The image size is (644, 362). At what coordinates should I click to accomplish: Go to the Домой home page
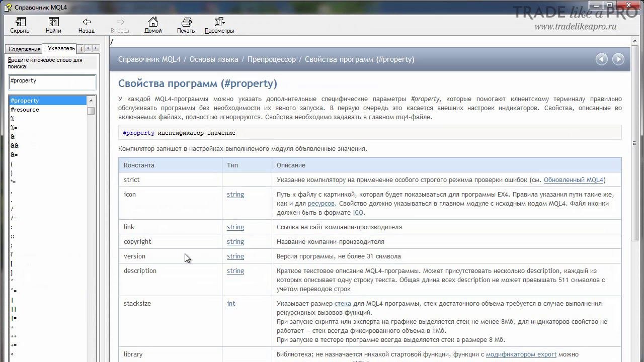153,26
